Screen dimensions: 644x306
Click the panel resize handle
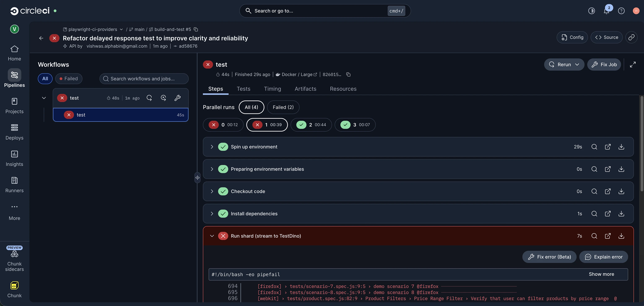coord(197,178)
